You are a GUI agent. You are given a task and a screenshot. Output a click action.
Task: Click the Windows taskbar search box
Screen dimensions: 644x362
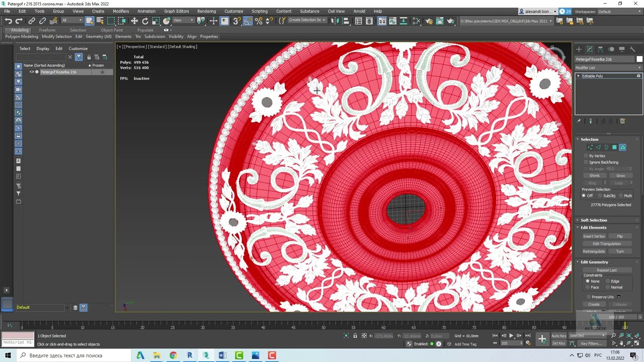[x=74, y=355]
